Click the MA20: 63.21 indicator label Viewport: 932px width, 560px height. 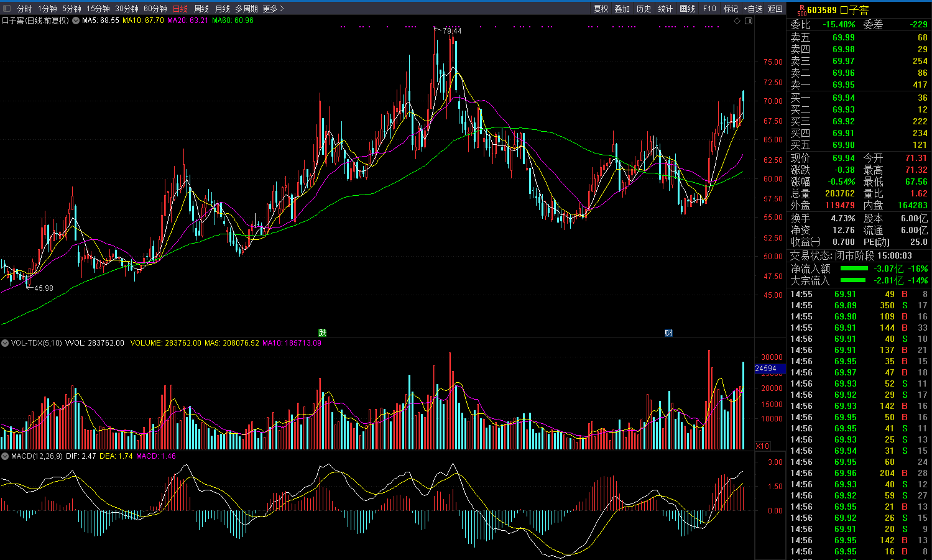pyautogui.click(x=188, y=21)
